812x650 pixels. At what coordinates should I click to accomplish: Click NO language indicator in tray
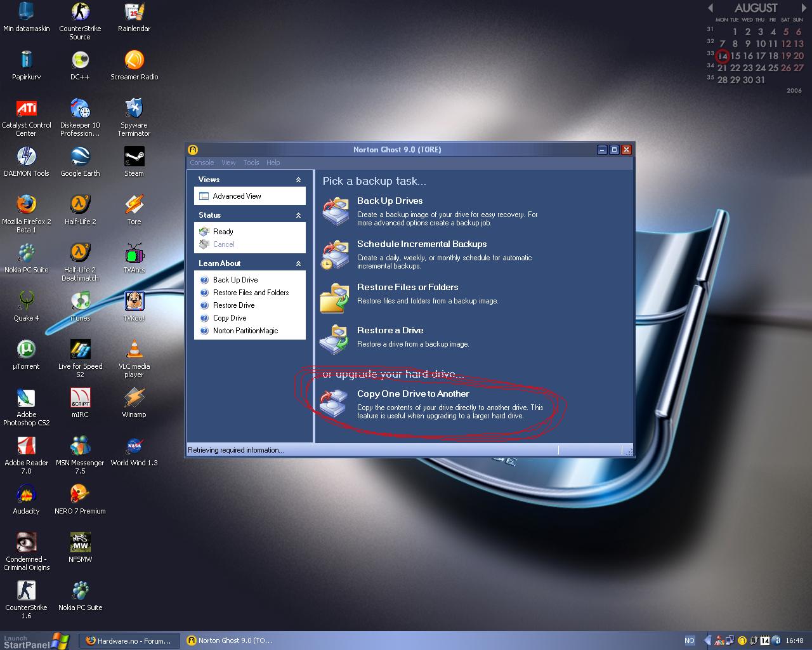(x=690, y=641)
